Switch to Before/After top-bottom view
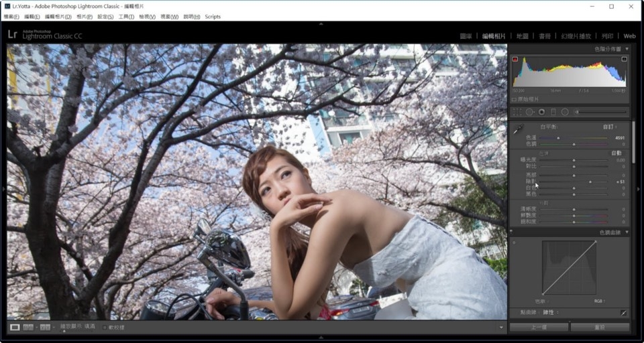Image resolution: width=644 pixels, height=343 pixels. (44, 328)
